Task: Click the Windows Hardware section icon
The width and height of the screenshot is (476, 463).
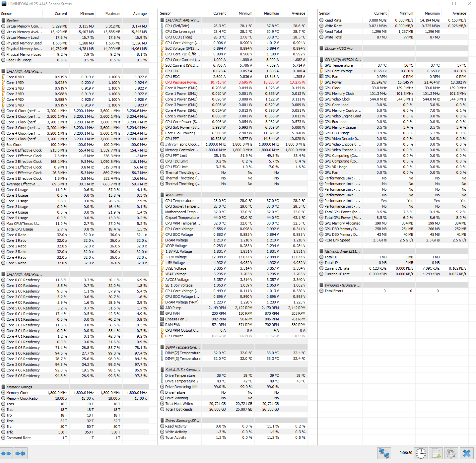Action: pyautogui.click(x=321, y=285)
